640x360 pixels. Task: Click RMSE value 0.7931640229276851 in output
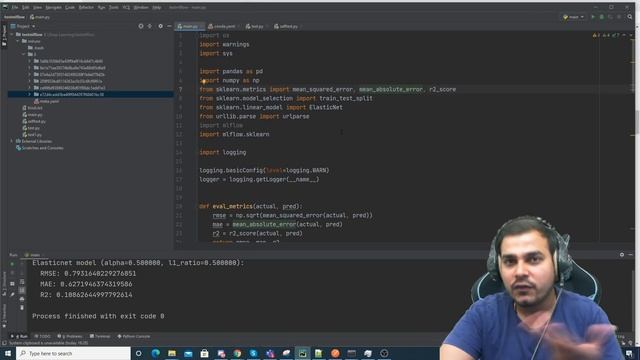(100, 273)
